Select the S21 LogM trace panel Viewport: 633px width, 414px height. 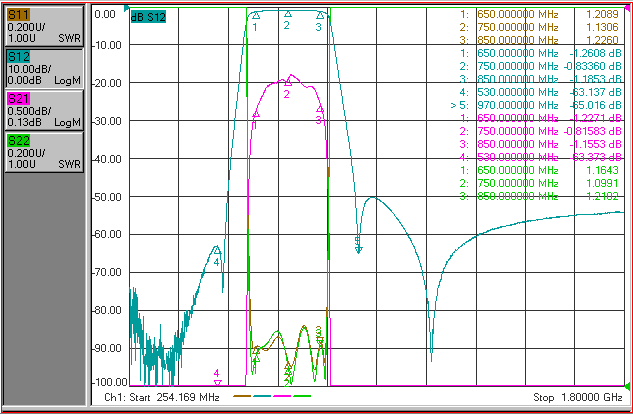click(44, 109)
